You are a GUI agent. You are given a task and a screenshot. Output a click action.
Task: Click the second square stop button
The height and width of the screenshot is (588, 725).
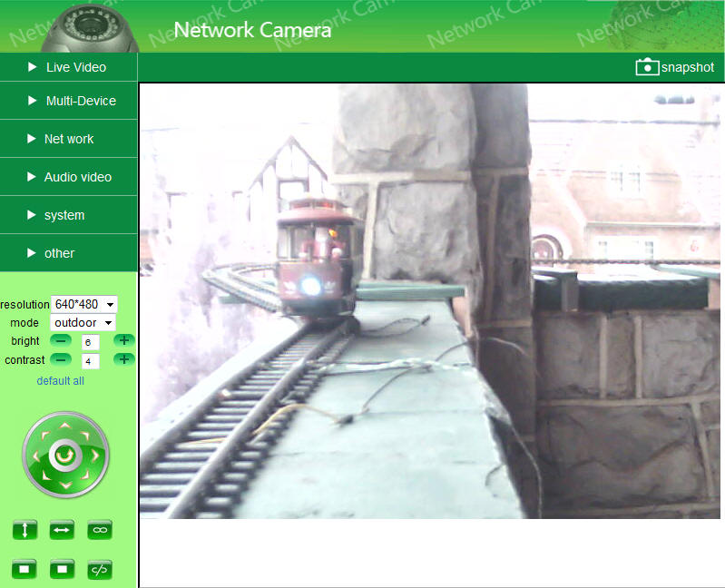[x=62, y=569]
